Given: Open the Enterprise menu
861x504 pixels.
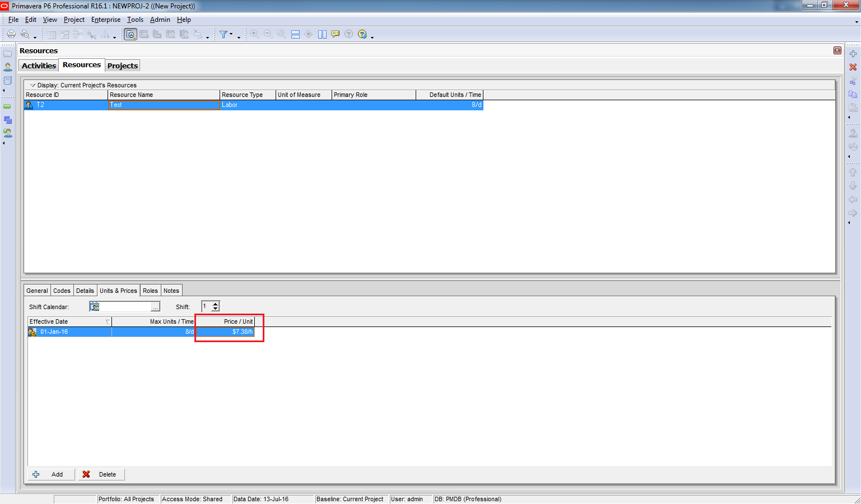Looking at the screenshot, I should (106, 20).
